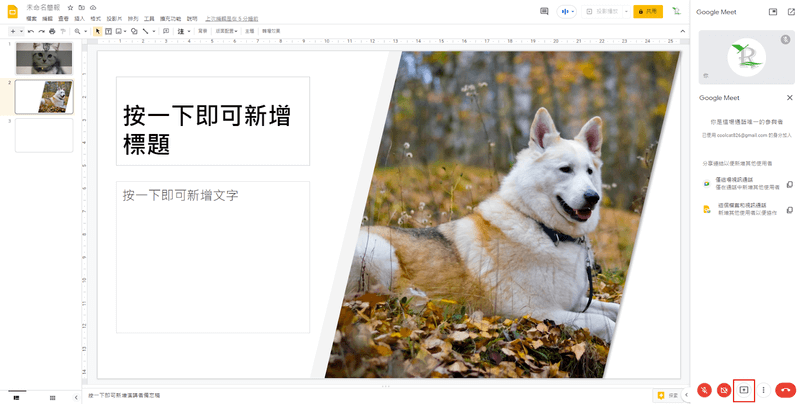Screen dimensions: 800x404
Task: Click the 轉場效果 transition button
Action: (x=271, y=31)
